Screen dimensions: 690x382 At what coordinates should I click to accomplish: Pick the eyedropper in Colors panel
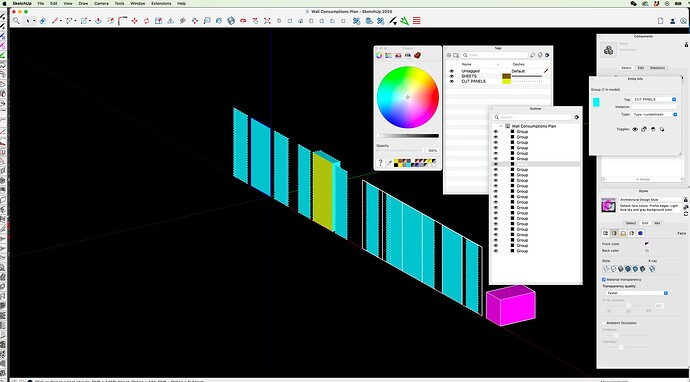coord(389,163)
